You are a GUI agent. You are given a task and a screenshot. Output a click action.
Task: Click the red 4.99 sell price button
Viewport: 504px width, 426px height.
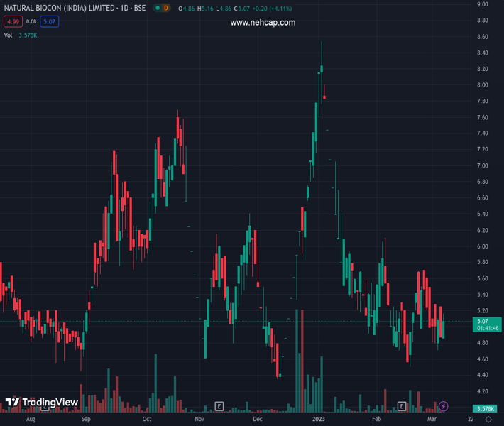pos(13,22)
